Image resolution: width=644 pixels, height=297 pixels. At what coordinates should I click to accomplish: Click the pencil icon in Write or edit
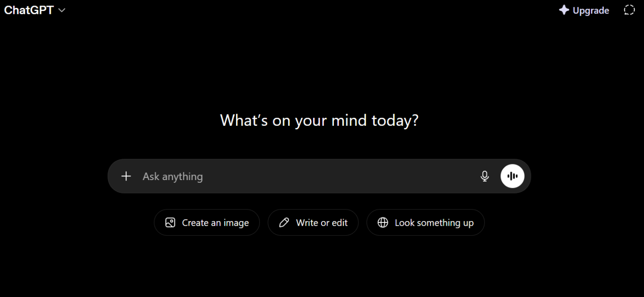tap(284, 223)
